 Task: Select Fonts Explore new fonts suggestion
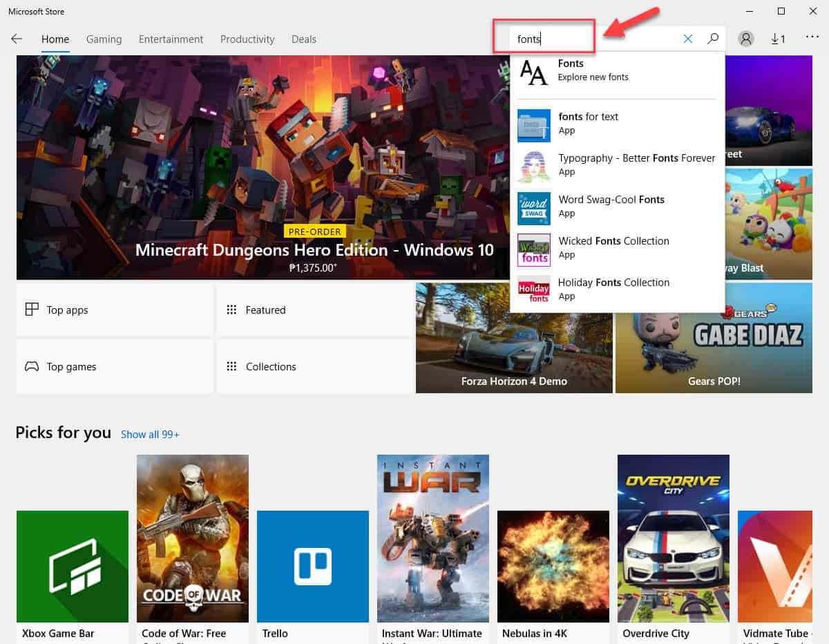point(617,70)
